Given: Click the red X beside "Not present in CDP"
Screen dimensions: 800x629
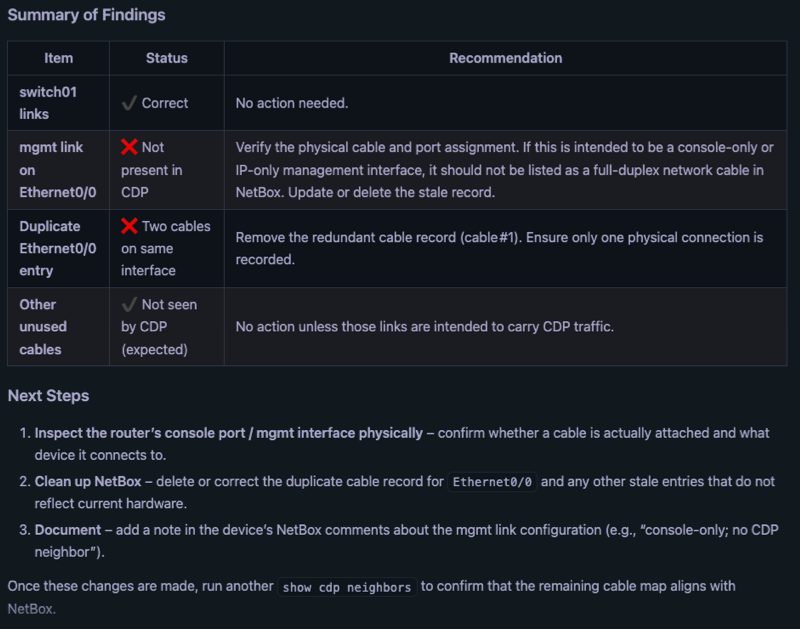Looking at the screenshot, I should click(129, 147).
